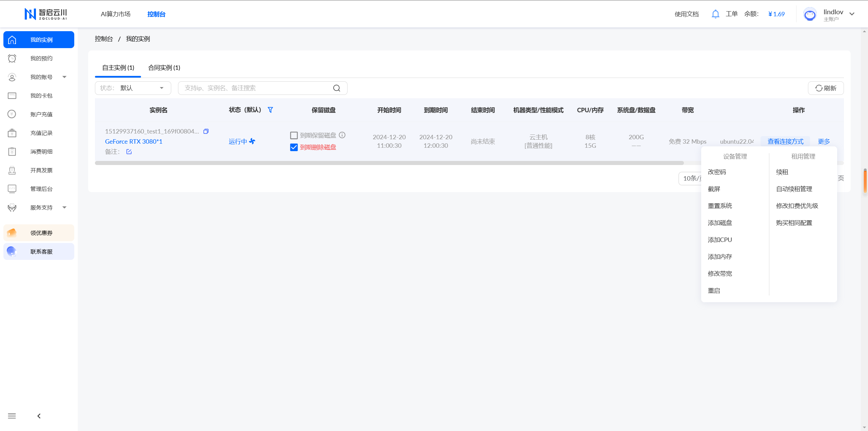This screenshot has width=868, height=431.
Task: Click the horizontal table scrollbar
Action: (389, 163)
